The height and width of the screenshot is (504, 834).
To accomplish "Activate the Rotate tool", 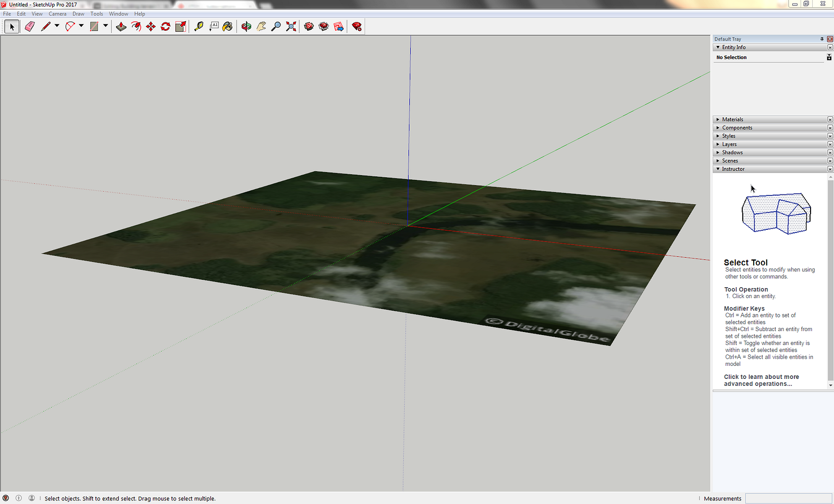I will [x=165, y=27].
